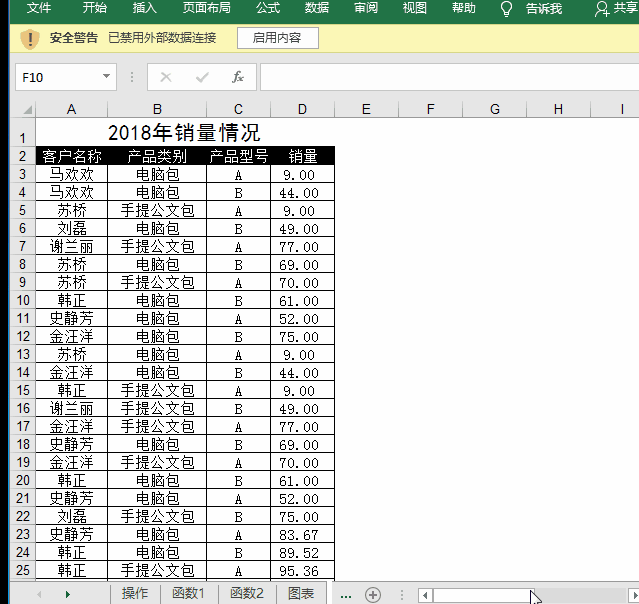Click the Share person icon
Viewport: 639px width, 604px height.
602,9
